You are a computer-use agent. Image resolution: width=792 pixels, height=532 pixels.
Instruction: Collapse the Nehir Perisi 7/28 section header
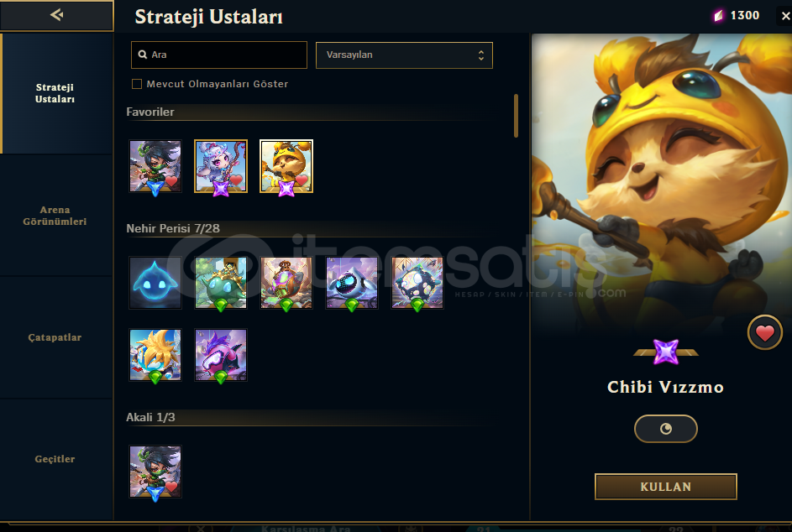pos(173,228)
